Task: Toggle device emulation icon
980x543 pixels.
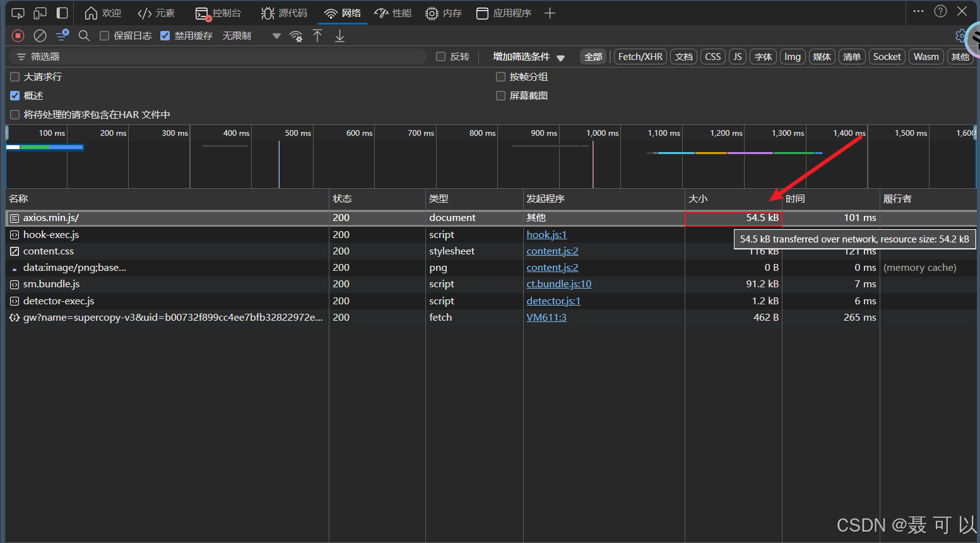Action: (x=40, y=13)
